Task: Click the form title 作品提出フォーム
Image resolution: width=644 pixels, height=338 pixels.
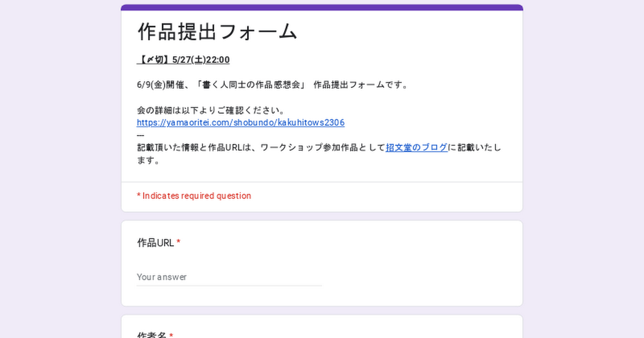Action: pyautogui.click(x=217, y=32)
